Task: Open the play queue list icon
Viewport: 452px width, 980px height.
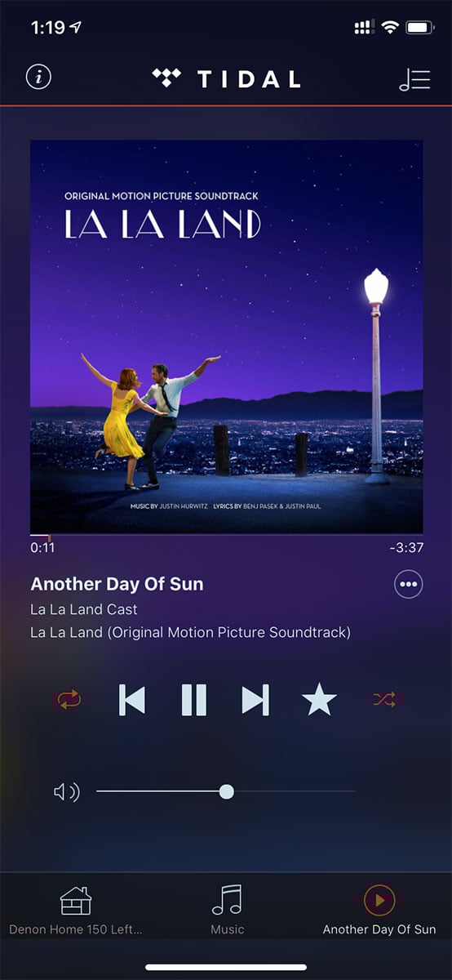Action: [414, 78]
